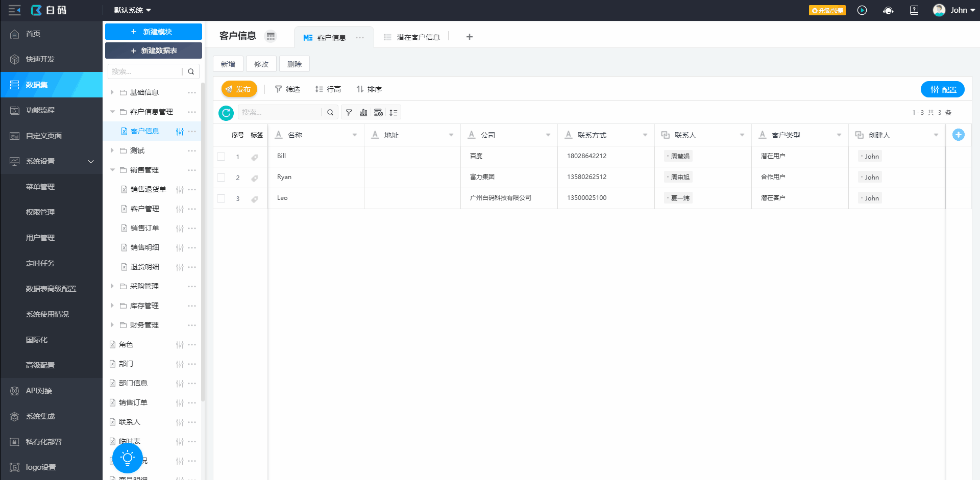This screenshot has height=480, width=980.
Task: Click the blue add column plus icon
Action: click(958, 135)
